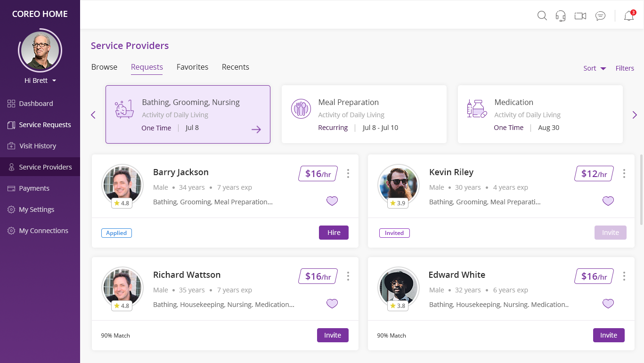
Task: Hire Barry Jackson
Action: point(334,233)
